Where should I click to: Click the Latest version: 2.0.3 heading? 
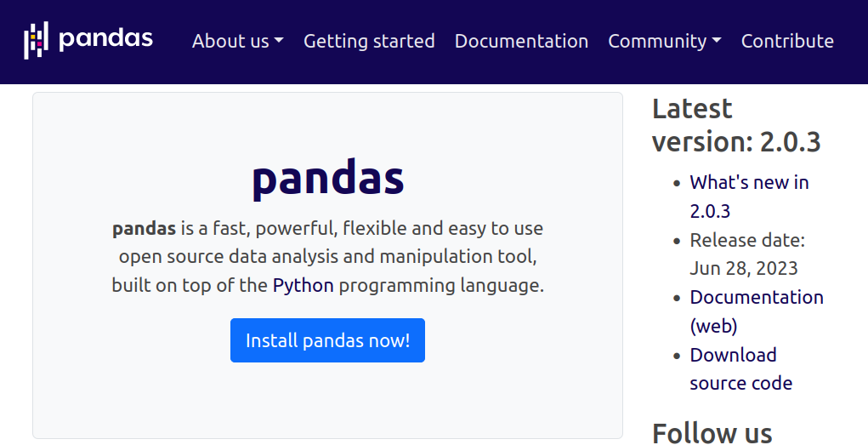click(x=736, y=125)
